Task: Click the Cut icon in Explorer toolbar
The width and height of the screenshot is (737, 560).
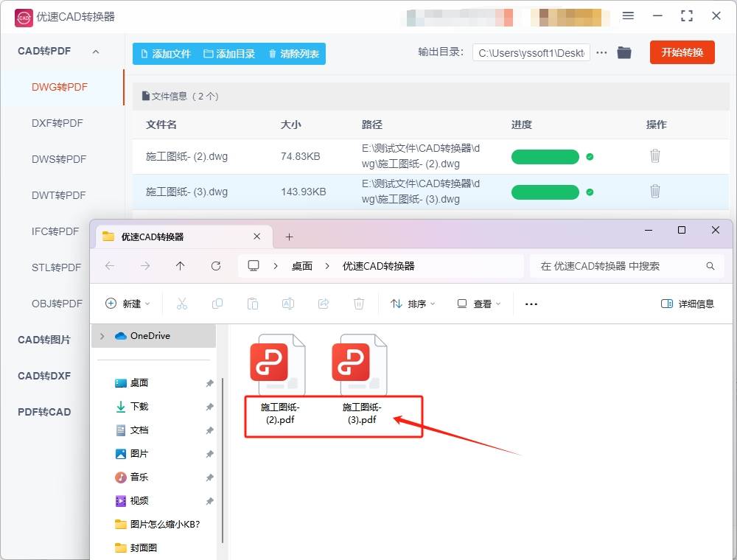Action: tap(182, 303)
